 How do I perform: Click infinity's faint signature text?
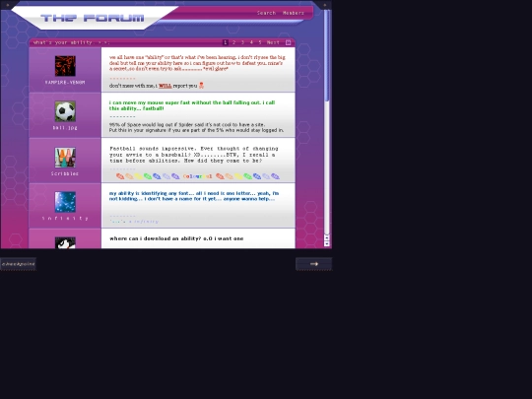[134, 222]
